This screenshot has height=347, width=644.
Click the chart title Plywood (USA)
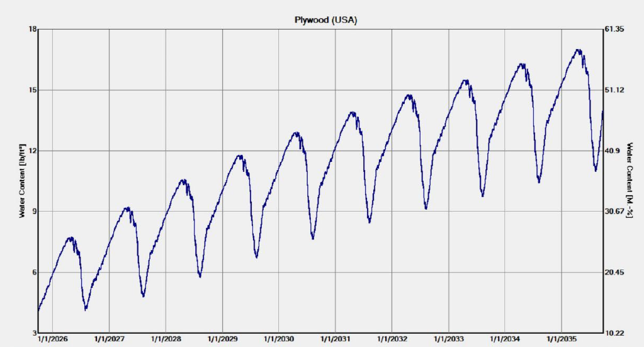click(325, 20)
